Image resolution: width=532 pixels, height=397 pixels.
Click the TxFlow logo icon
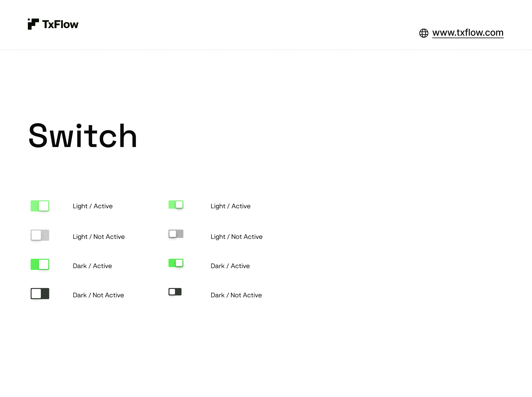(34, 24)
